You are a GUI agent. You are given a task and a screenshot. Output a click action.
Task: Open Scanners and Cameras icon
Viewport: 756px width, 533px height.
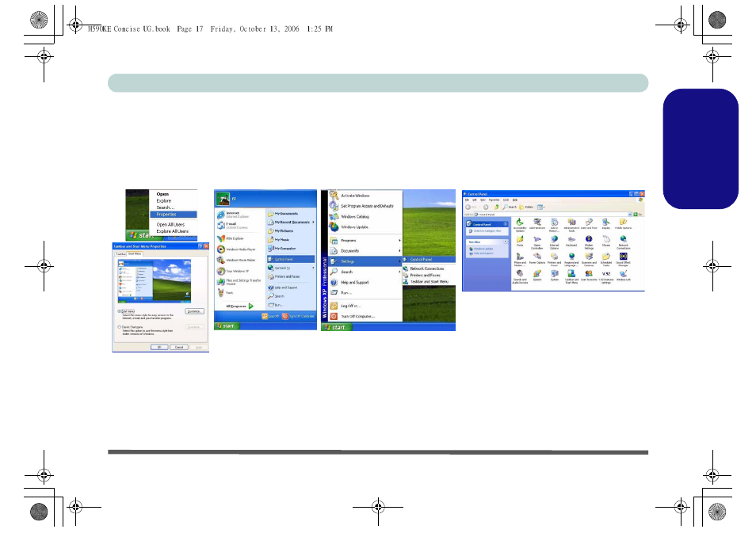click(589, 259)
